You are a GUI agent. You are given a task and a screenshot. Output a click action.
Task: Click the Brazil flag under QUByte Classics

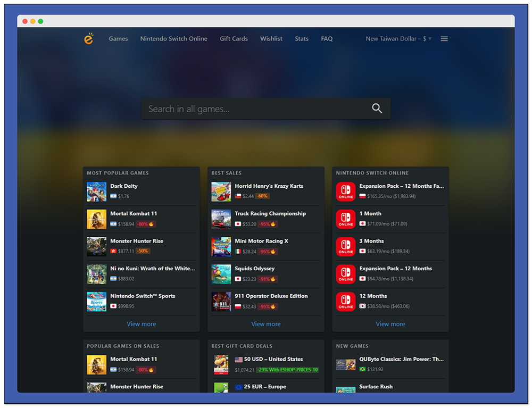tap(362, 369)
